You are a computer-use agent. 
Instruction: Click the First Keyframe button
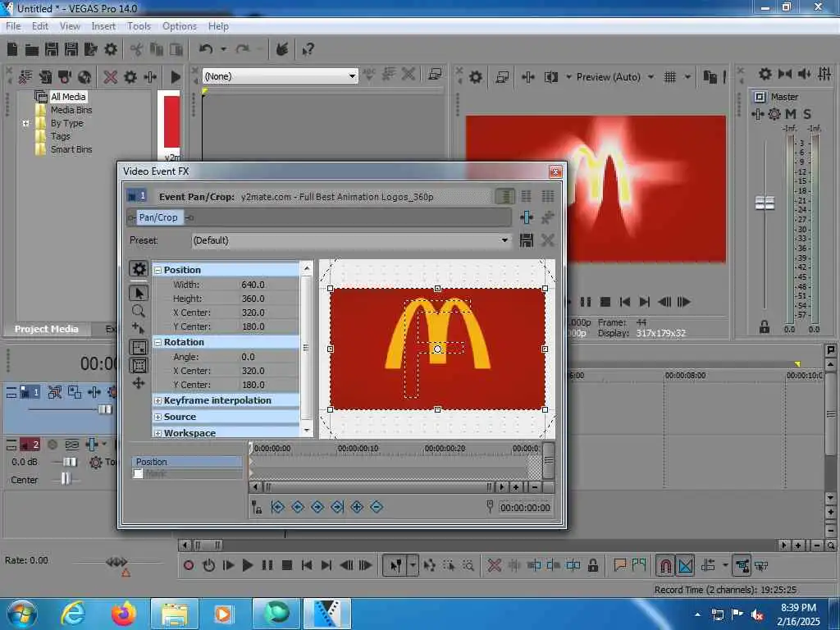point(277,507)
